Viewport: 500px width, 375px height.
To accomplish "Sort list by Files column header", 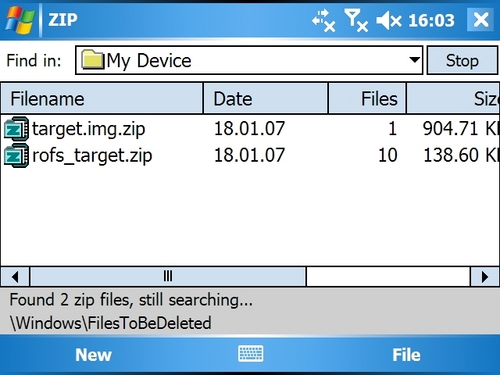I will coord(367,99).
